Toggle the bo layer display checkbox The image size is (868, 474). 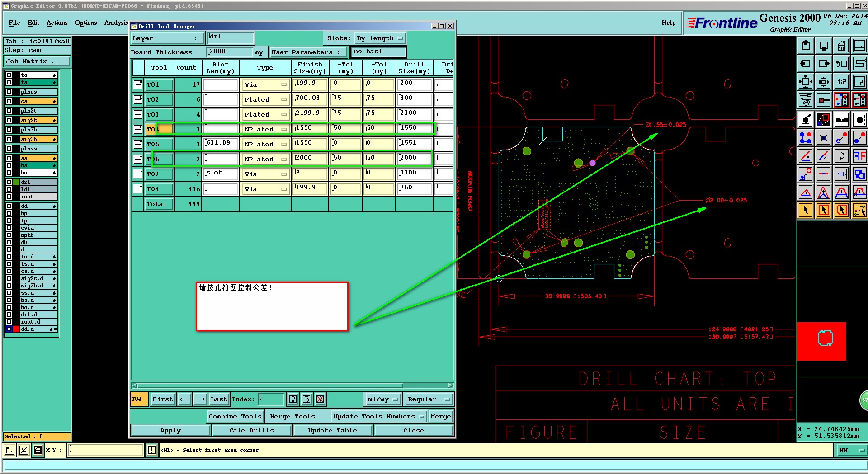click(x=9, y=173)
